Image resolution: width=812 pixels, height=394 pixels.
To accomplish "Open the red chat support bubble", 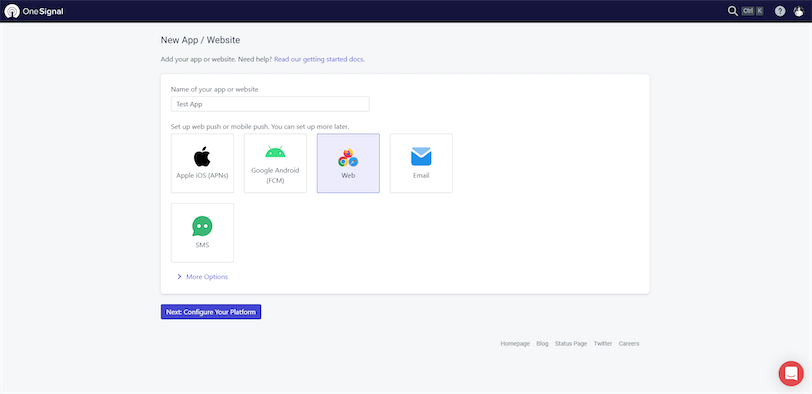I will (x=791, y=373).
